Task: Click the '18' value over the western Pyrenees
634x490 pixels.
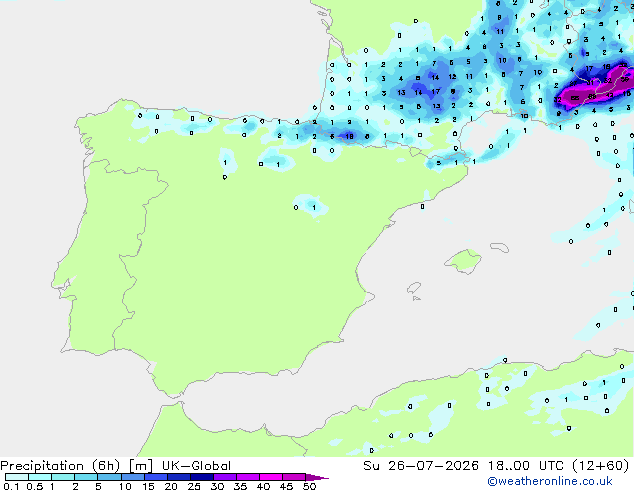Action: pyautogui.click(x=349, y=136)
